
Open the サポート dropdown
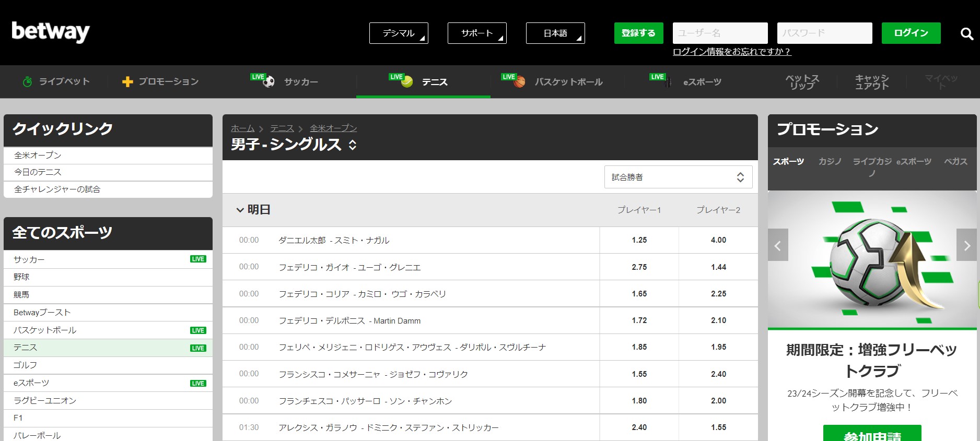point(477,33)
